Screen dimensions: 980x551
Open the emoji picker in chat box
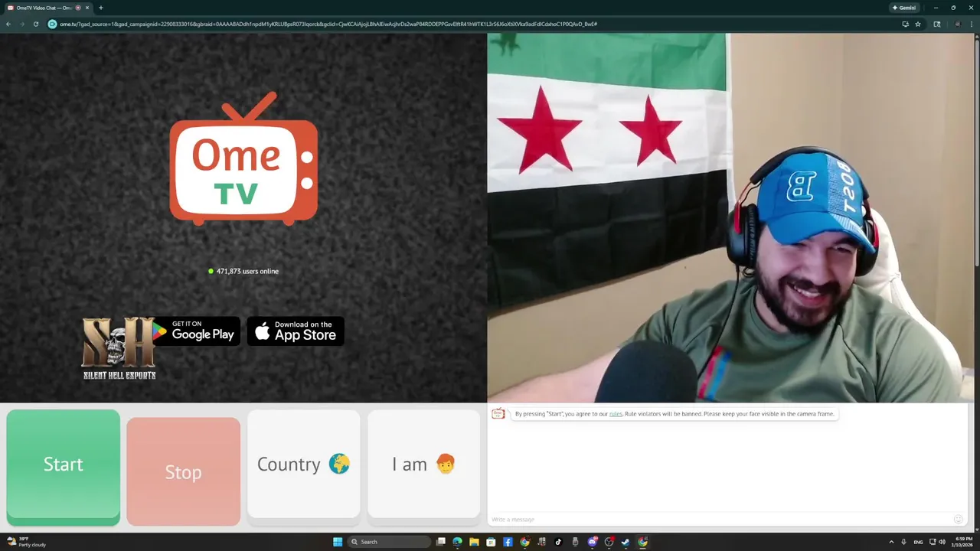tap(958, 520)
